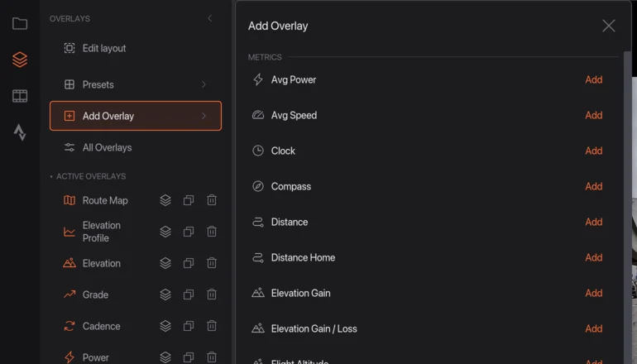Select the Overlays layers icon in sidebar
Screen dimensions: 637x364
[20, 60]
